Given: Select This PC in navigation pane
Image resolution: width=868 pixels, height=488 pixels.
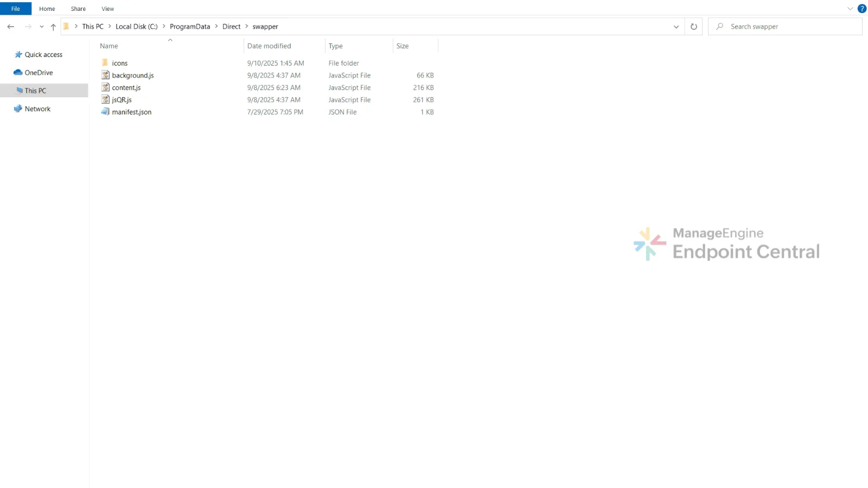Looking at the screenshot, I should pyautogui.click(x=44, y=91).
